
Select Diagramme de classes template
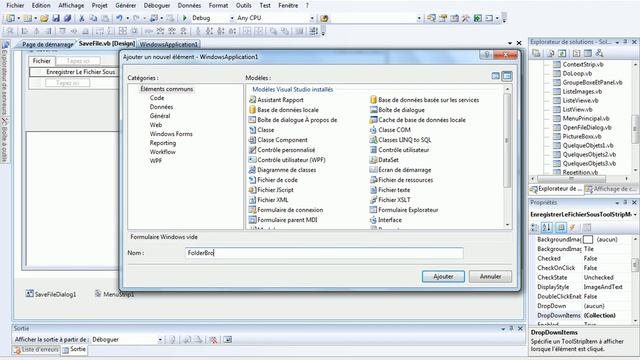282,170
